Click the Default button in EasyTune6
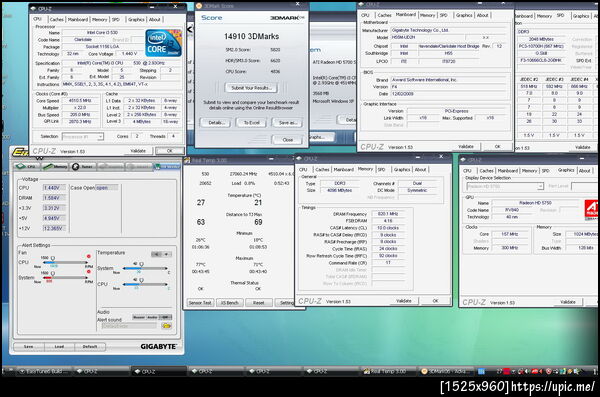 tap(90, 347)
